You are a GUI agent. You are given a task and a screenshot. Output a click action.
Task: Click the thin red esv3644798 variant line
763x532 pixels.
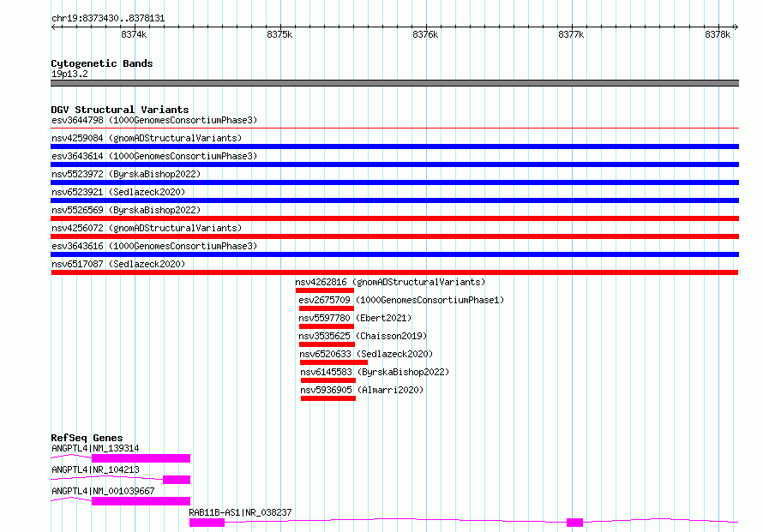point(394,129)
